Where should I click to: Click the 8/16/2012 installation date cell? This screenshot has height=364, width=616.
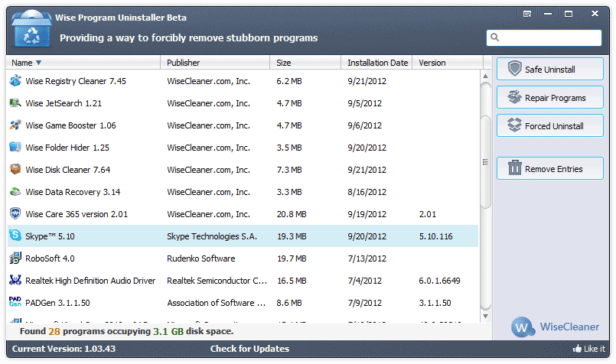click(x=367, y=192)
